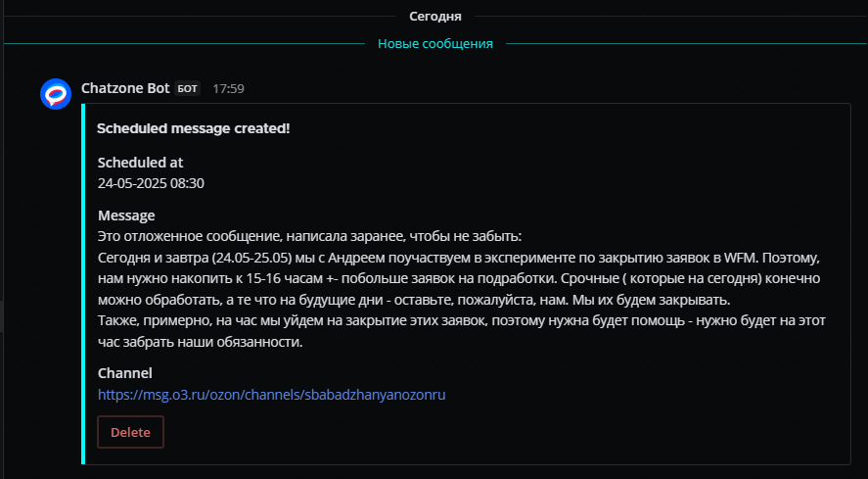Click the line starting with 'Также, примерно'
Viewport: 868px width, 479px height.
(x=462, y=320)
